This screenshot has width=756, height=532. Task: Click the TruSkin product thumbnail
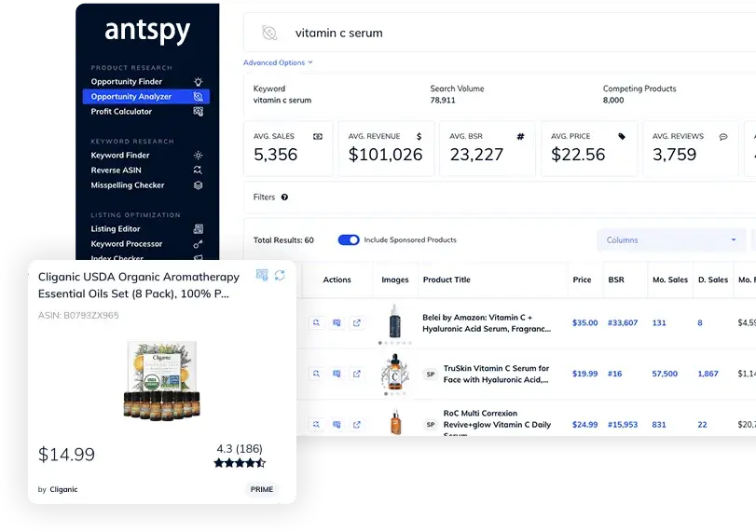(x=395, y=372)
